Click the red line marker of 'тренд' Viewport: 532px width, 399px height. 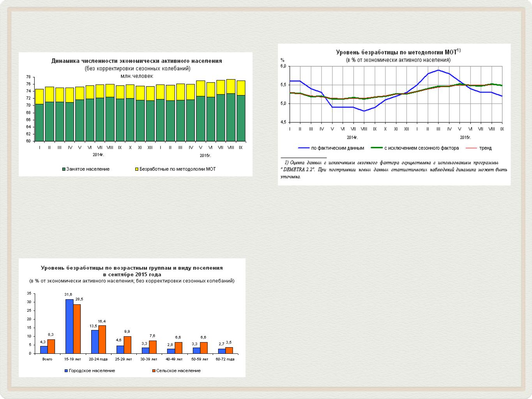[472, 148]
